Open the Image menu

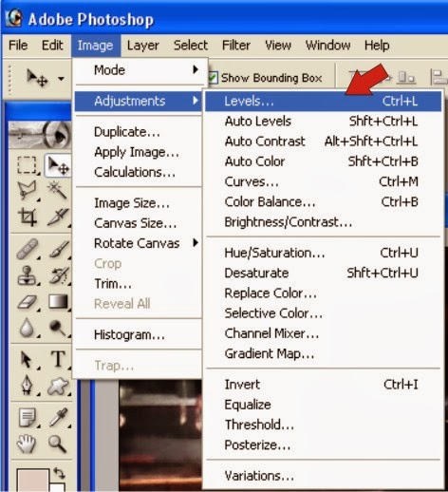point(96,46)
